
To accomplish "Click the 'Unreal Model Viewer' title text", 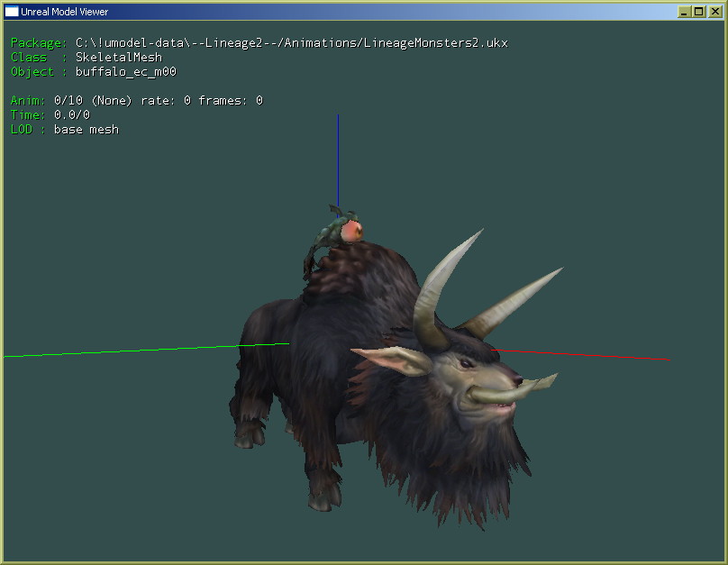I will (x=65, y=12).
